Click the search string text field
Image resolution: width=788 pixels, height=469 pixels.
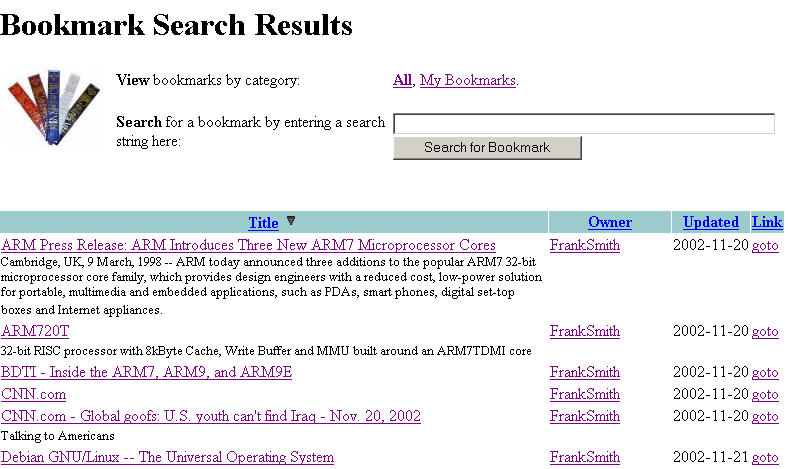pyautogui.click(x=583, y=124)
